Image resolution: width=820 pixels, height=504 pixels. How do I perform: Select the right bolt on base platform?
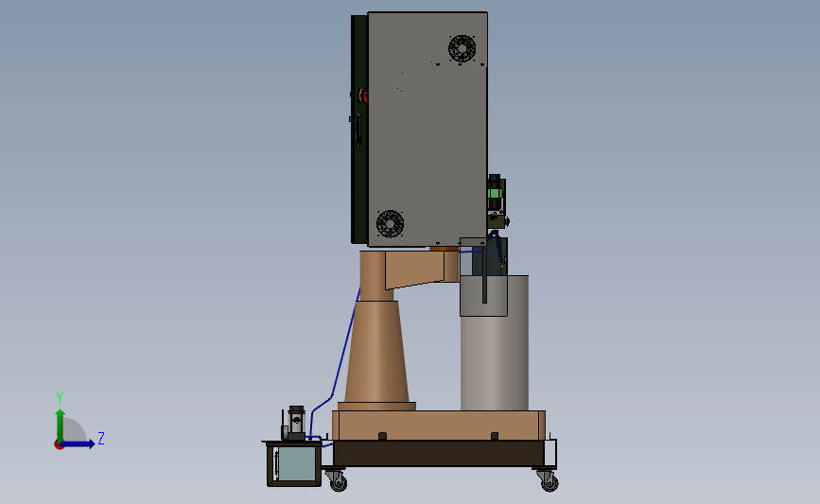click(495, 436)
